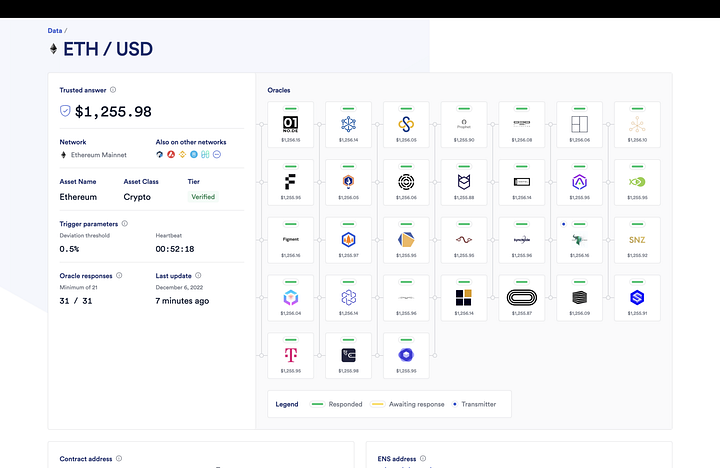Switch to the red Avalanche network

(x=171, y=154)
